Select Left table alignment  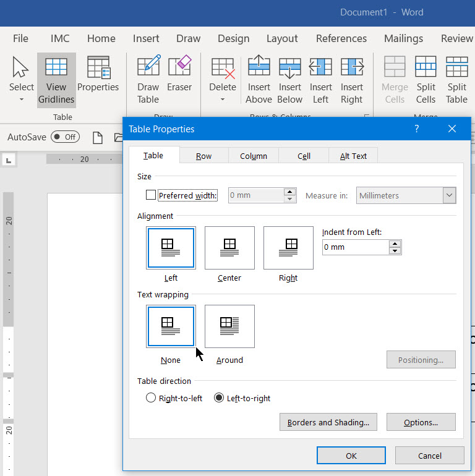point(171,248)
